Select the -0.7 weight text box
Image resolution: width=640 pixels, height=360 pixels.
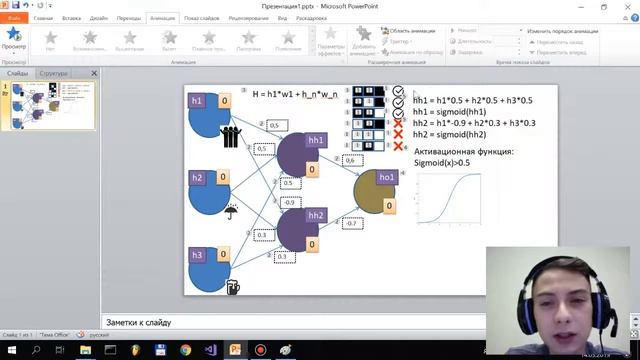pyautogui.click(x=352, y=223)
